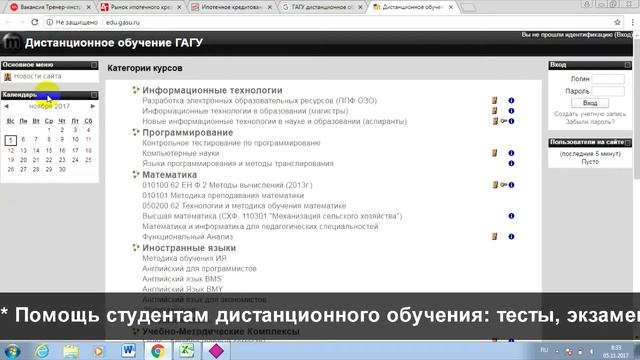Open Microsoft Word from taskbar
This screenshot has width=640, height=360.
129,351
